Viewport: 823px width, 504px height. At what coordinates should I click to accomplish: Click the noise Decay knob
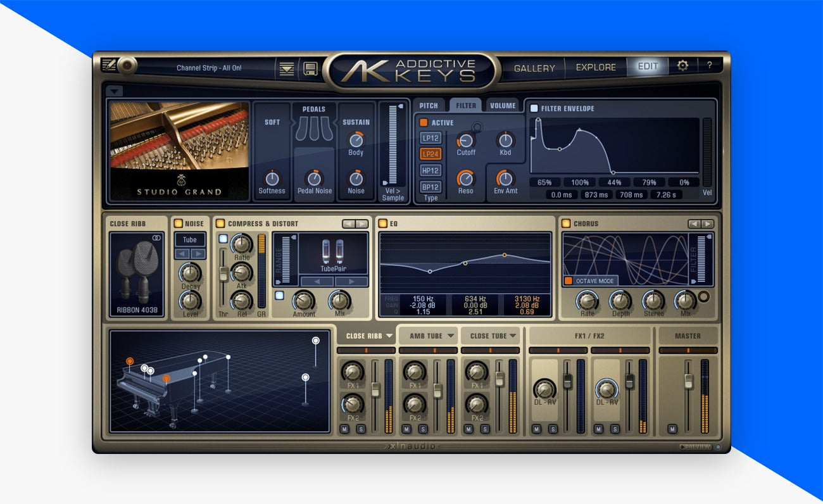(x=191, y=273)
